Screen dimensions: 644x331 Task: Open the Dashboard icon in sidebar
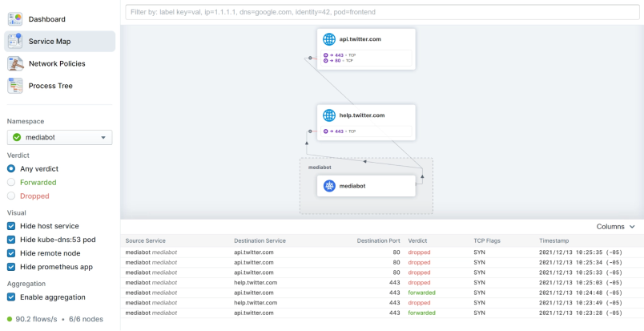click(15, 19)
